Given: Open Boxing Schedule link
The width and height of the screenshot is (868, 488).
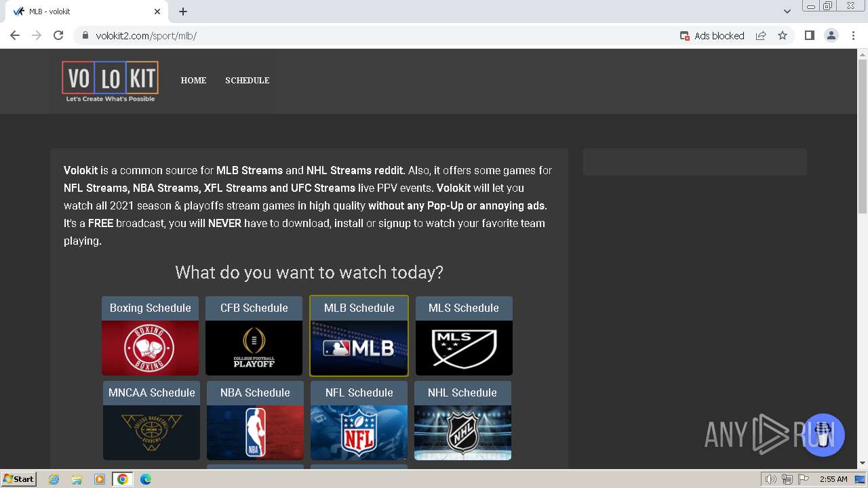Looking at the screenshot, I should click(151, 308).
